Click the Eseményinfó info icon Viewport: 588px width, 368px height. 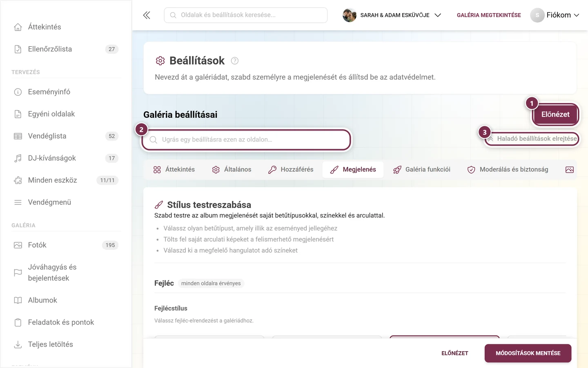click(18, 92)
